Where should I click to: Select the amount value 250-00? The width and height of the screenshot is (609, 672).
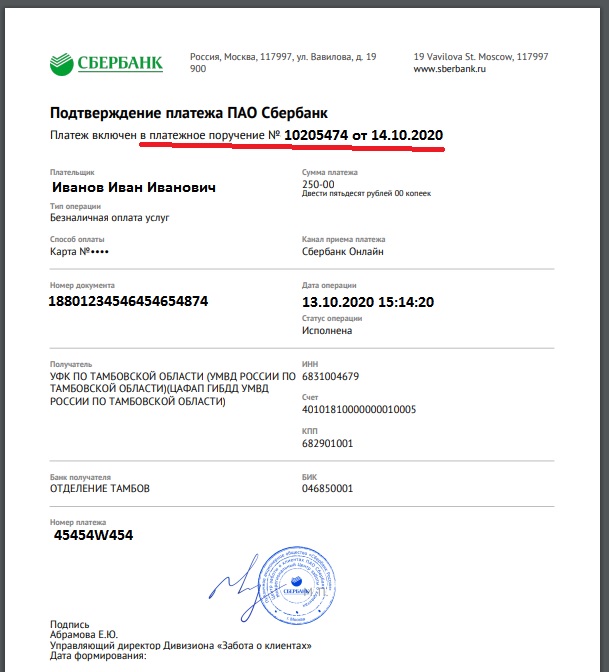pos(318,184)
